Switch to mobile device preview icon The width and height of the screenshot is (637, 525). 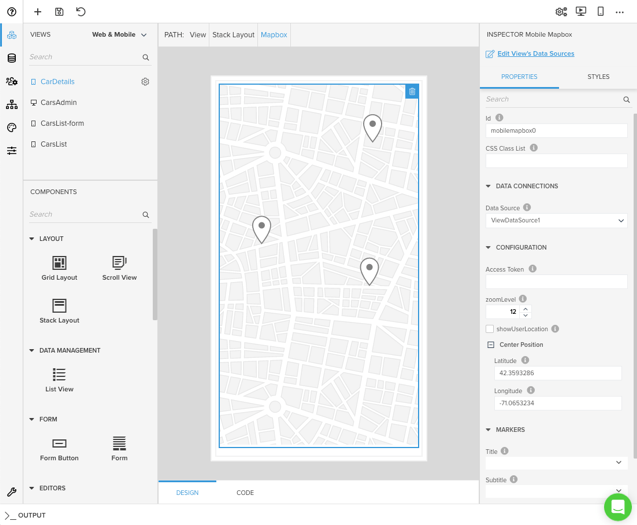click(x=600, y=12)
